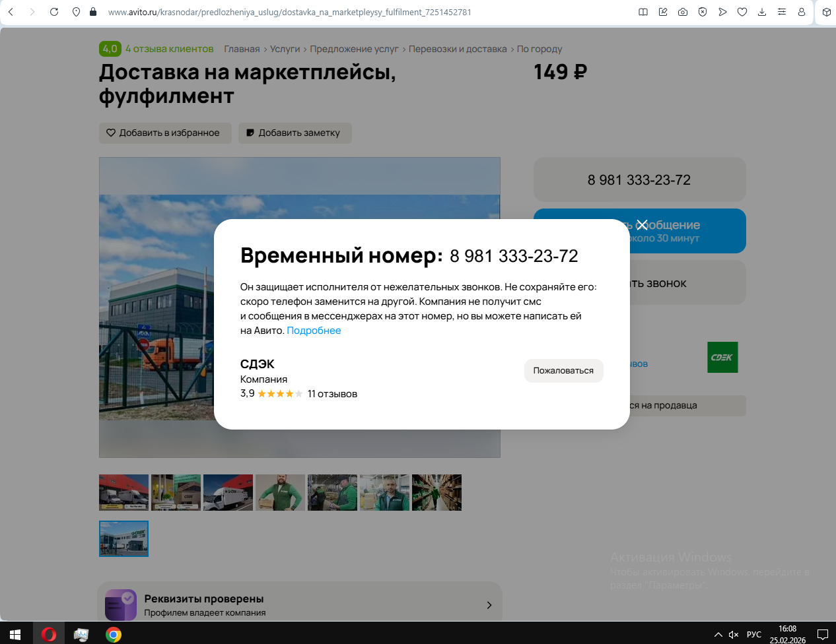Click the star rating in the popup
The width and height of the screenshot is (836, 644).
click(280, 394)
